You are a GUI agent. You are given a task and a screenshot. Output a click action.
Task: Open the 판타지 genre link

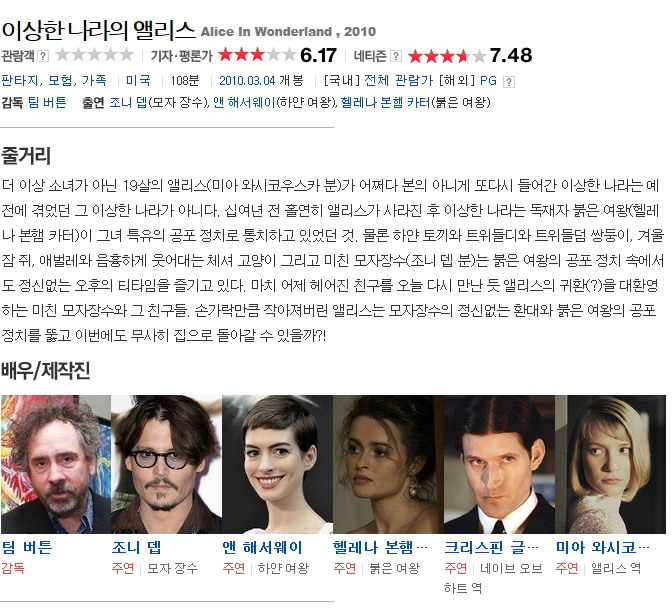click(x=20, y=81)
